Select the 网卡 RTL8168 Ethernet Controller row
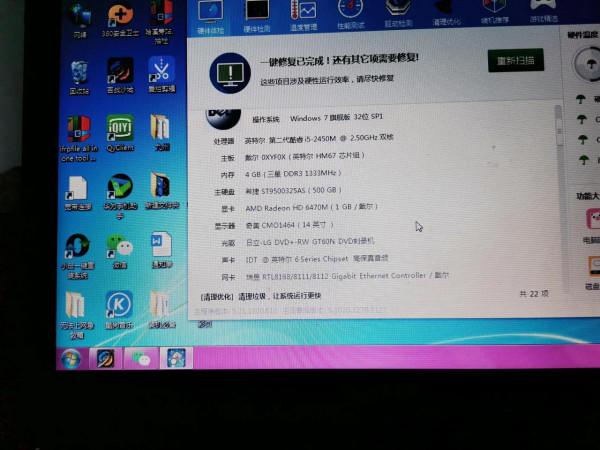 click(335, 276)
